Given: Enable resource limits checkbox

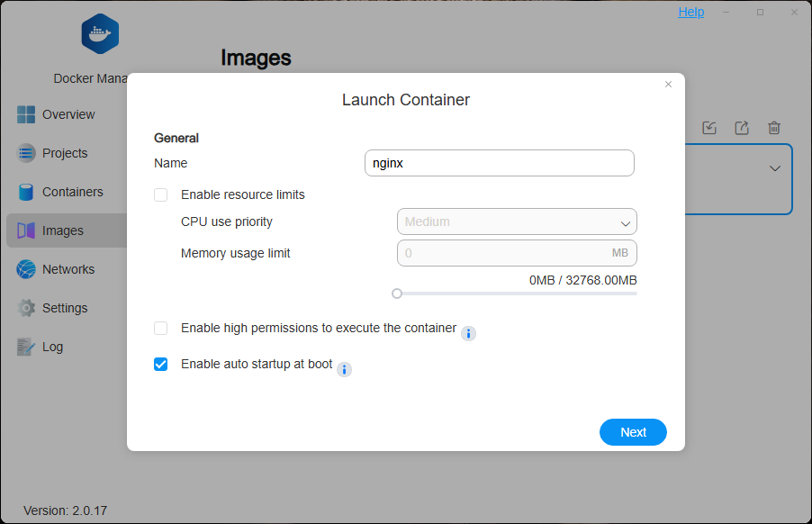Looking at the screenshot, I should pos(160,194).
